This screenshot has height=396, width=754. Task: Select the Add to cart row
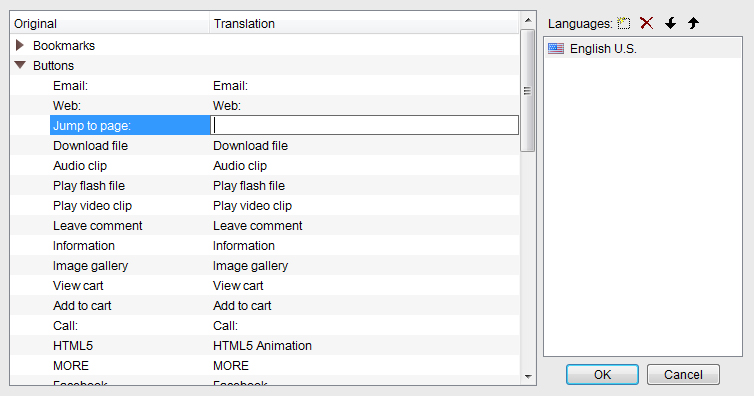265,305
